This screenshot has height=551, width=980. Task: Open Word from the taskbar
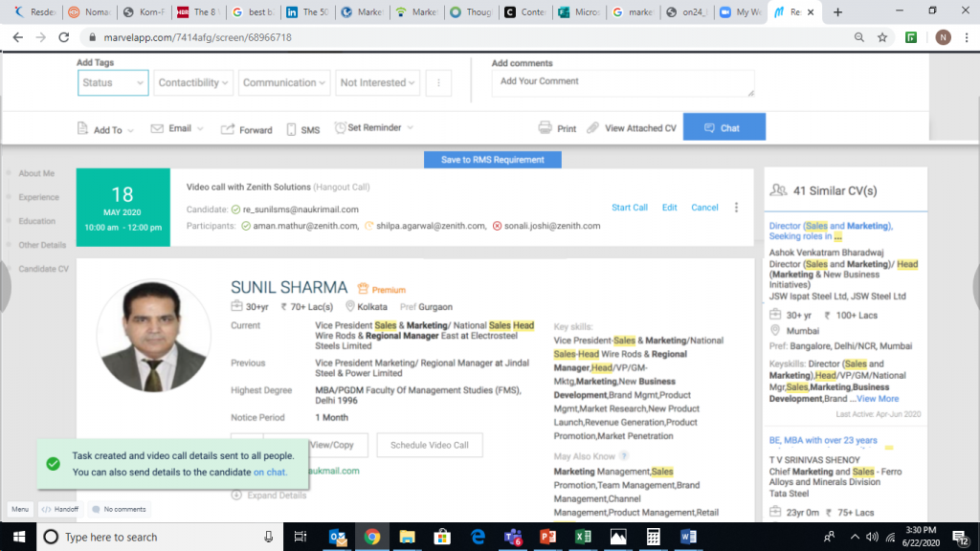687,537
